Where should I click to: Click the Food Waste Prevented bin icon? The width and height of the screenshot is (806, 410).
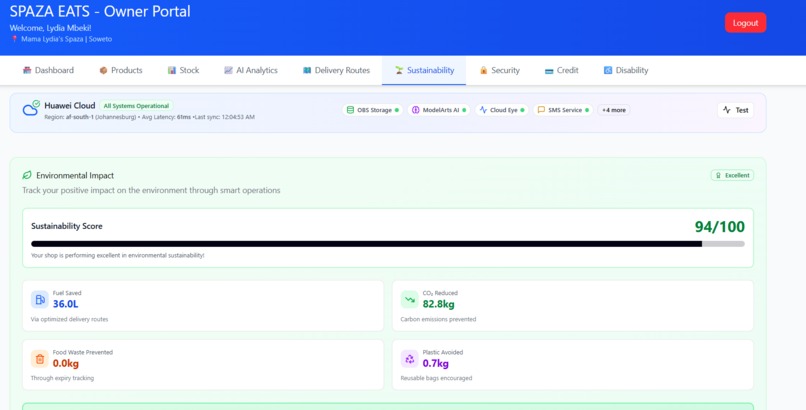[40, 359]
